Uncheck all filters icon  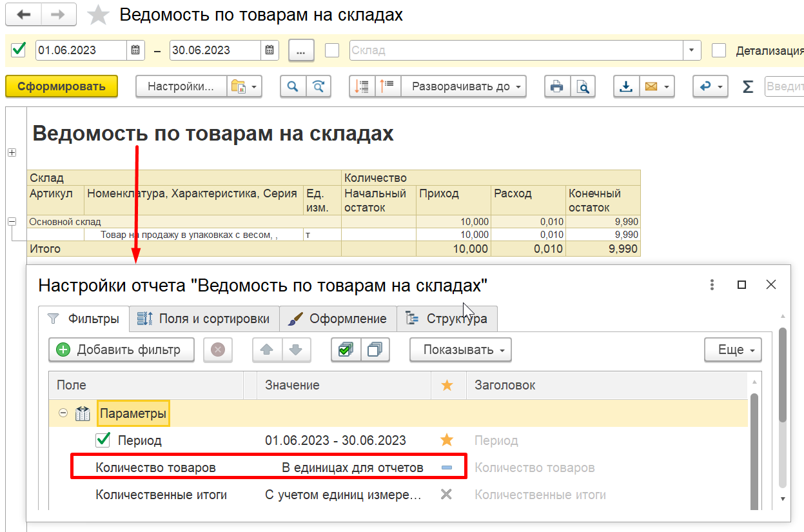pos(375,350)
